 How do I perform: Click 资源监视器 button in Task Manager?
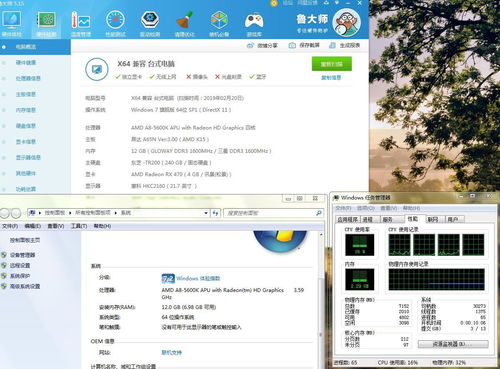point(453,344)
